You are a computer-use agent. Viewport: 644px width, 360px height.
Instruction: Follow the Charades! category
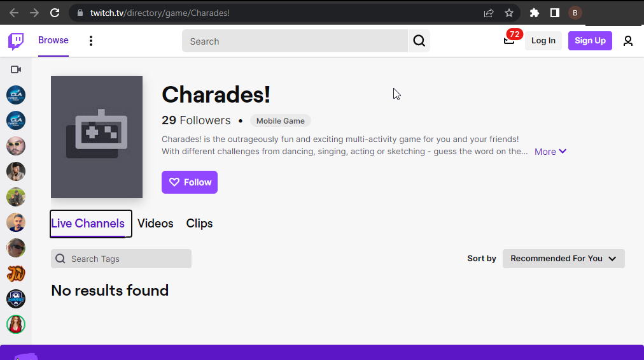coord(190,182)
